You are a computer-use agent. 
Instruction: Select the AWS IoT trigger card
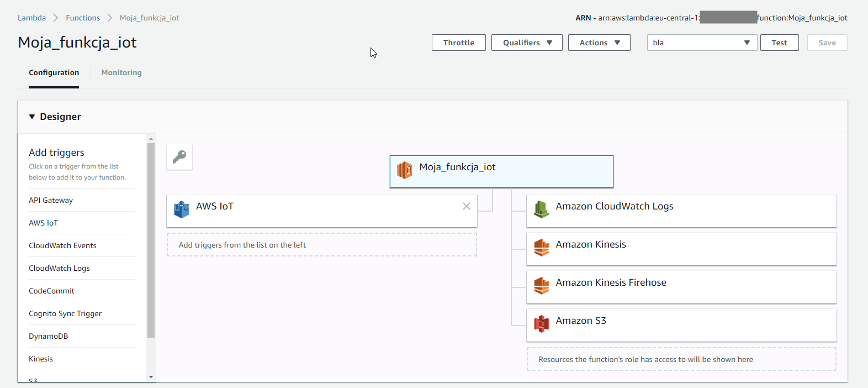click(322, 211)
